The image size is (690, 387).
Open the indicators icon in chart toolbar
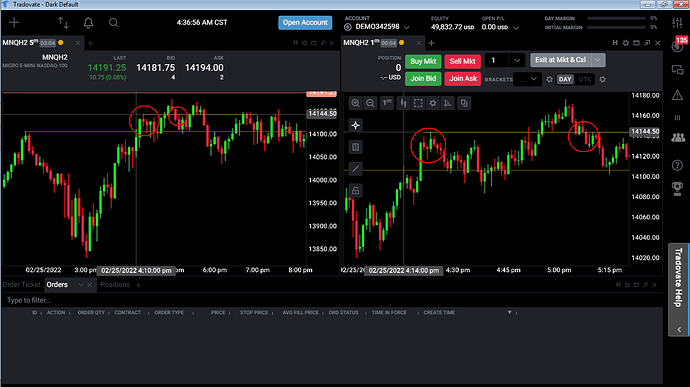pos(448,103)
